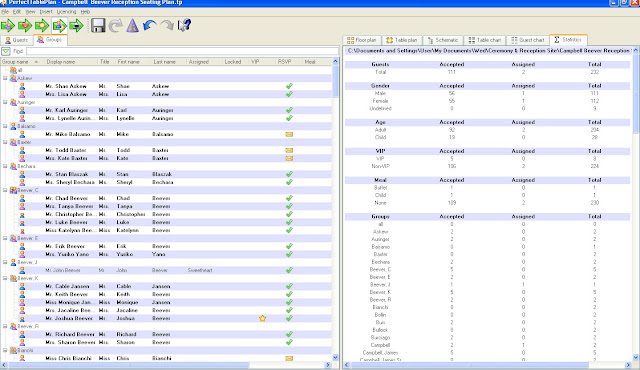The image size is (640, 370).
Task: Click the guest icon beside Mrs. Lisa Askew
Action: coord(22,94)
